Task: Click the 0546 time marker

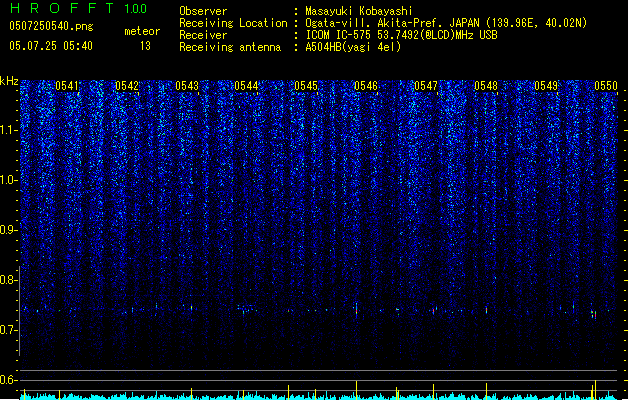Action: [366, 86]
